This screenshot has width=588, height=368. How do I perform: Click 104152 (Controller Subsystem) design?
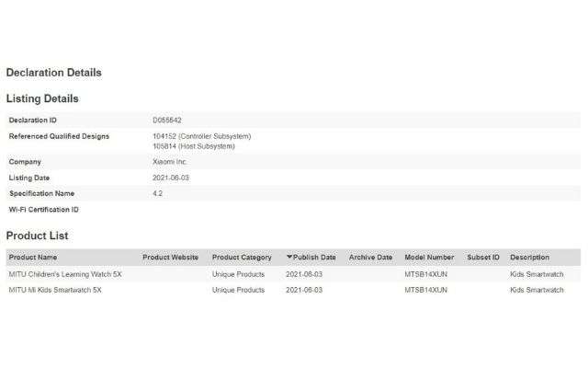(202, 136)
